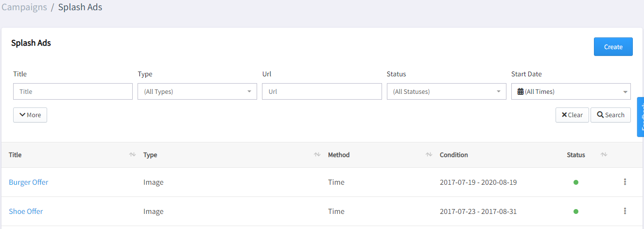Expand the More filters button
This screenshot has height=229, width=644.
30,115
